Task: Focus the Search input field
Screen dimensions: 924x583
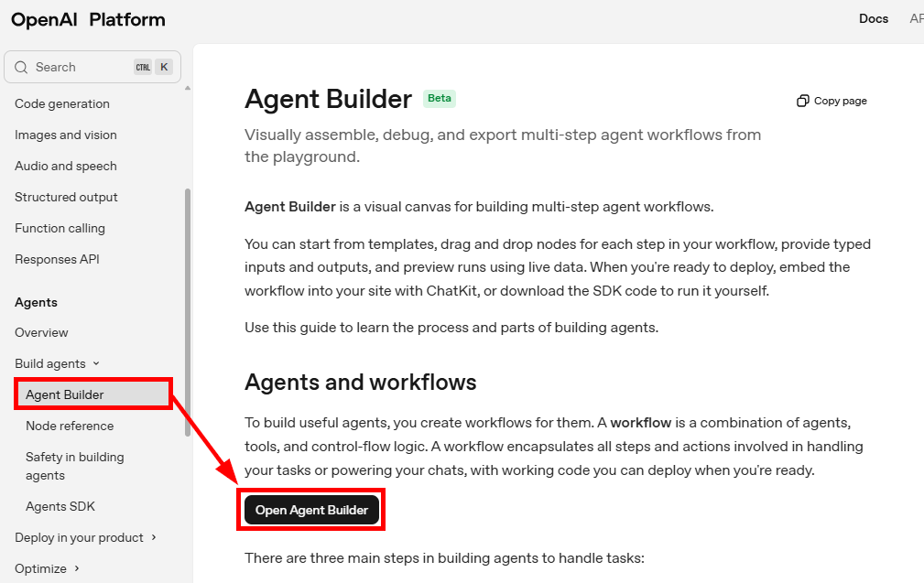Action: (x=92, y=67)
